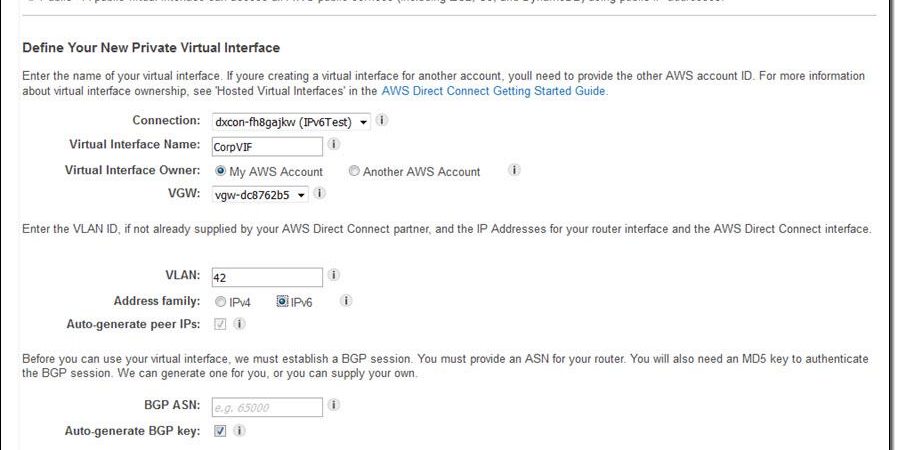Image resolution: width=900 pixels, height=450 pixels.
Task: Click info icon next to VGW dropdown
Action: tap(320, 194)
